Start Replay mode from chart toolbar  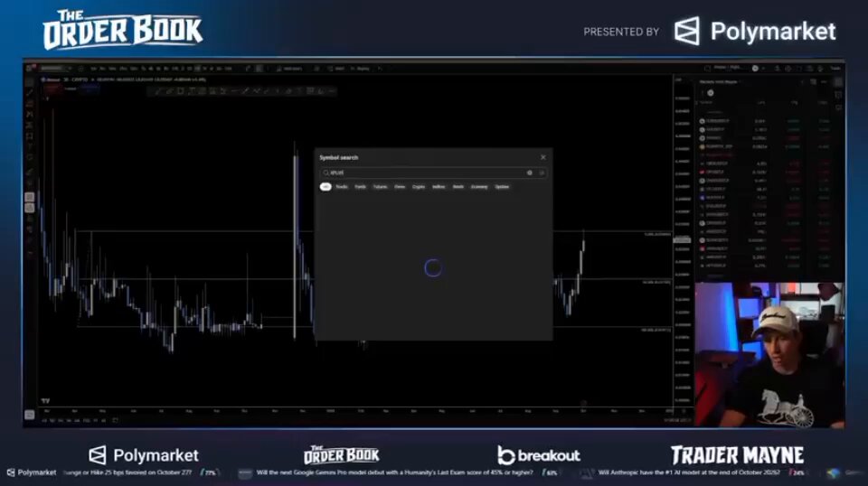pyautogui.click(x=360, y=69)
